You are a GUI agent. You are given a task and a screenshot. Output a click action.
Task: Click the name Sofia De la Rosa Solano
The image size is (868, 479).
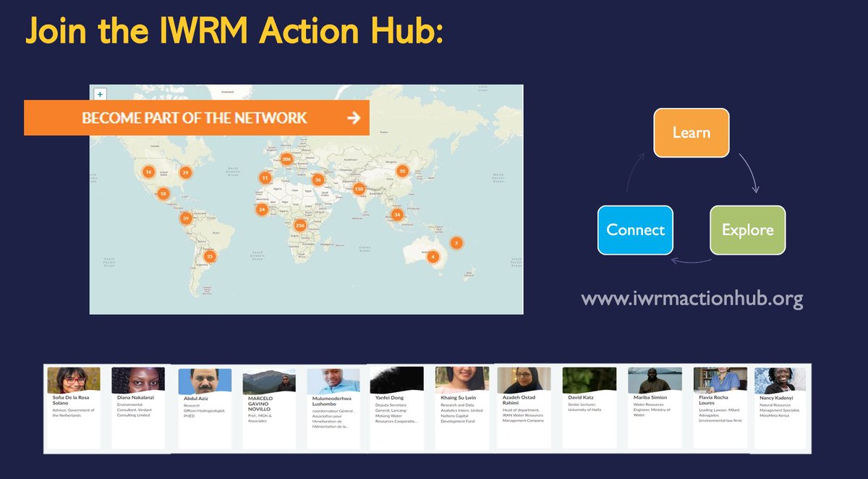click(x=71, y=400)
